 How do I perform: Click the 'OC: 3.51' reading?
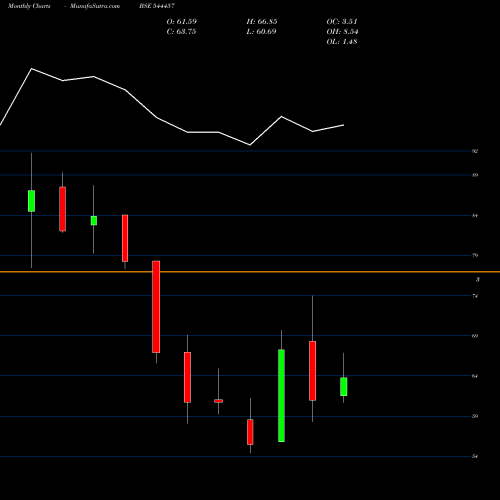(x=342, y=22)
